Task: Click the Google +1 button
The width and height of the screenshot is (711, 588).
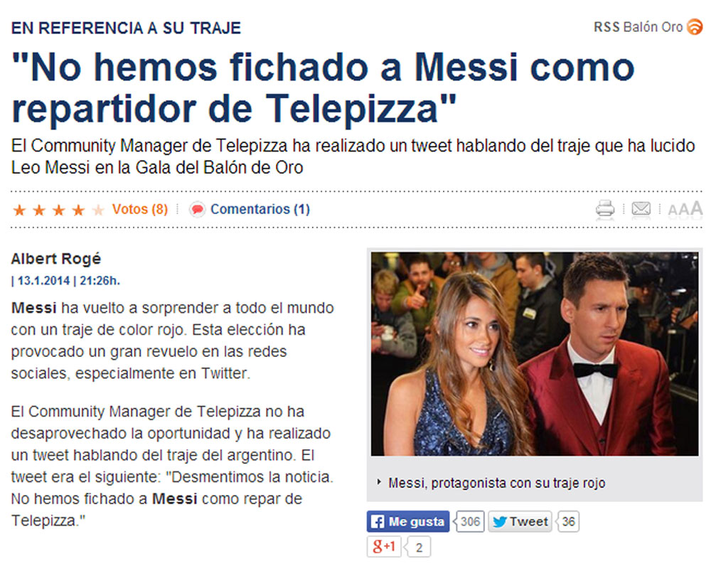Action: pyautogui.click(x=384, y=547)
